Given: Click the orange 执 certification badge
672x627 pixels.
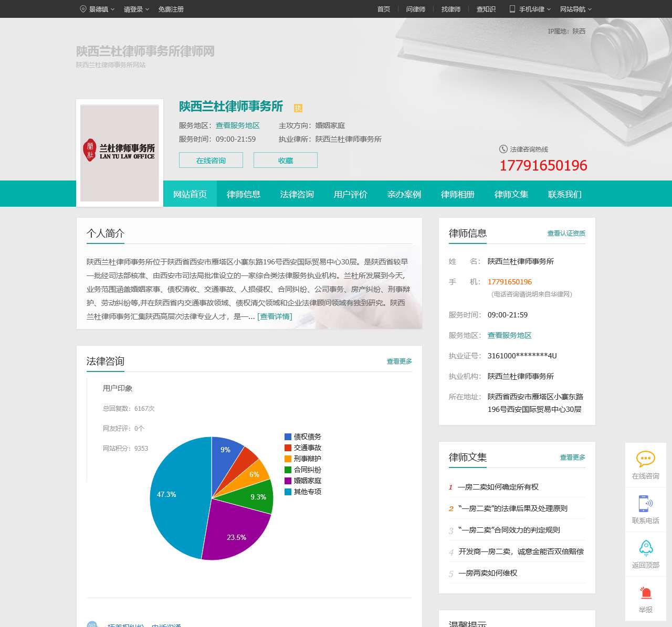Looking at the screenshot, I should [298, 108].
